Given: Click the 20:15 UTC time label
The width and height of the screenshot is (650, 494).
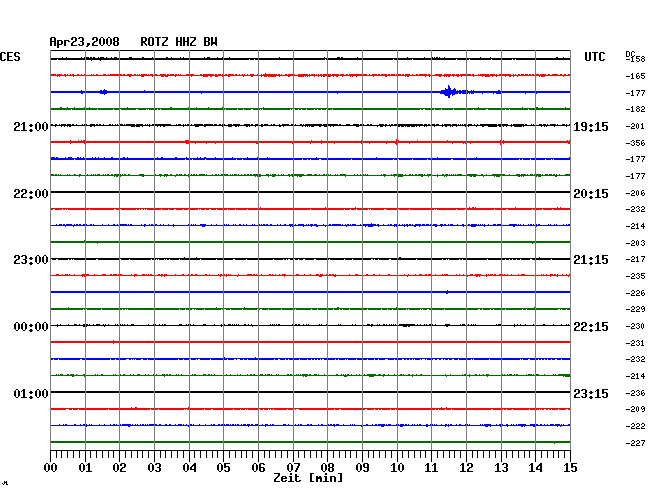Looking at the screenshot, I should coord(591,194).
